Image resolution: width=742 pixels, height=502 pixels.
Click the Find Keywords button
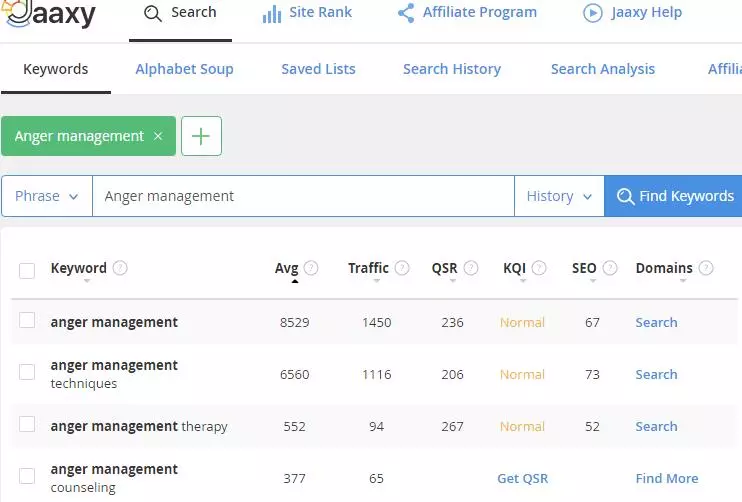click(x=673, y=196)
